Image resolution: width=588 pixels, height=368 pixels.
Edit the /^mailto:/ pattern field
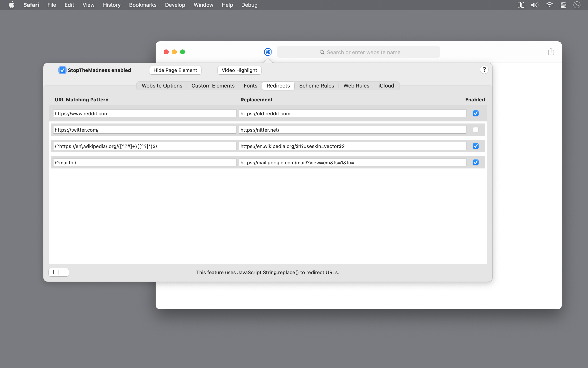coord(145,162)
